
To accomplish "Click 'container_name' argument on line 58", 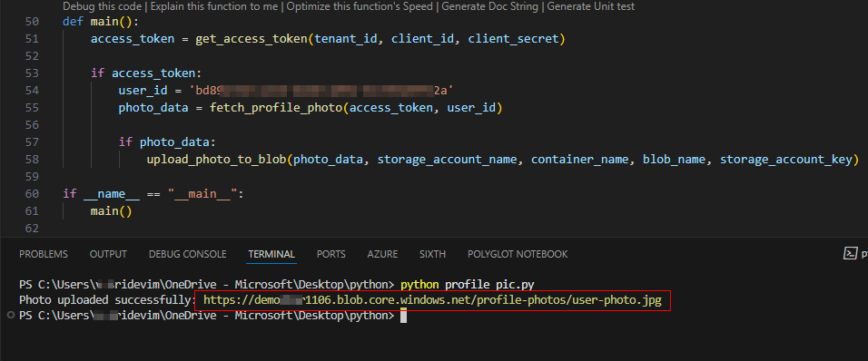I will [x=579, y=160].
